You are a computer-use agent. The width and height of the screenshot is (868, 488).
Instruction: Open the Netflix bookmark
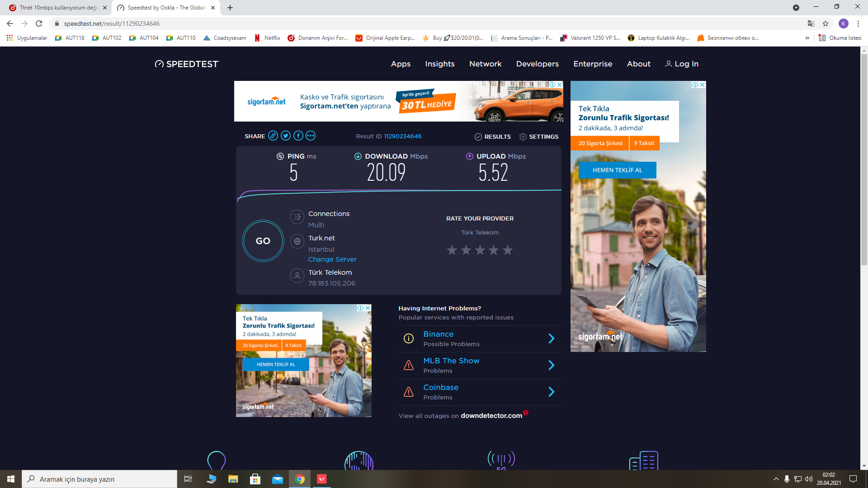267,38
